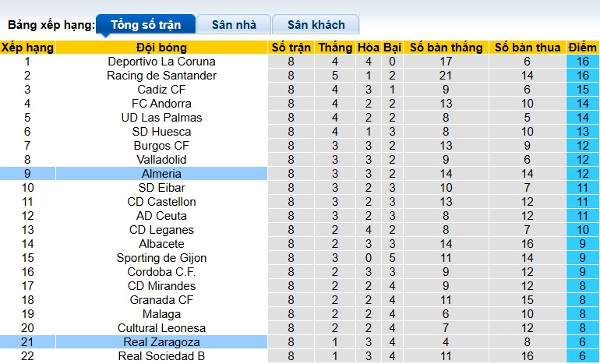This screenshot has height=364, width=600.
Task: Click the Số bàn thua column header
Action: (528, 48)
